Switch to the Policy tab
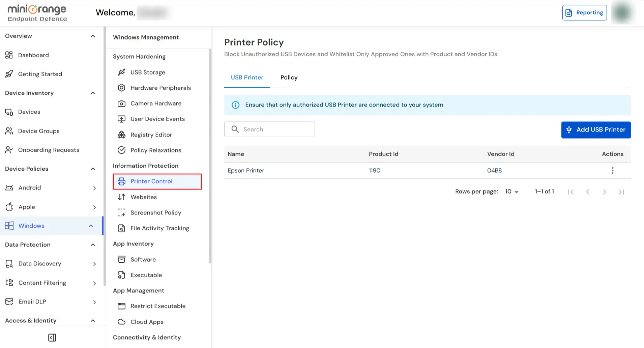The width and height of the screenshot is (644, 348). coord(289,78)
